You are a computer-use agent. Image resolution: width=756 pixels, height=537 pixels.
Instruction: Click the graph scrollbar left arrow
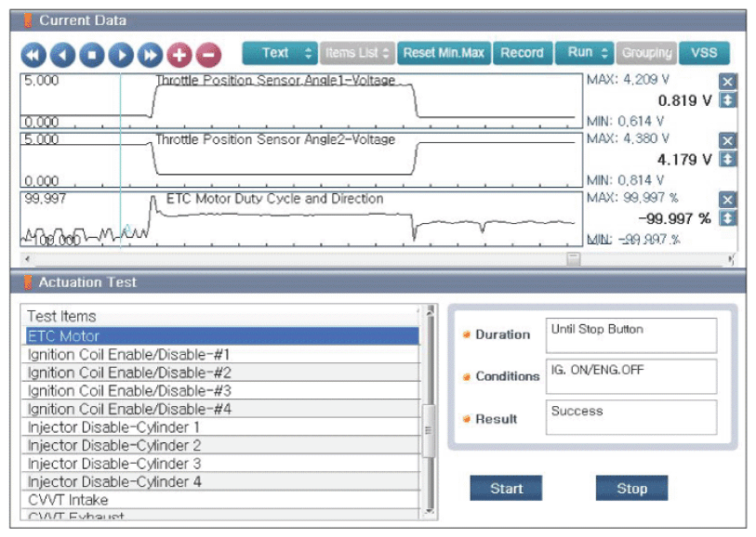pyautogui.click(x=28, y=259)
